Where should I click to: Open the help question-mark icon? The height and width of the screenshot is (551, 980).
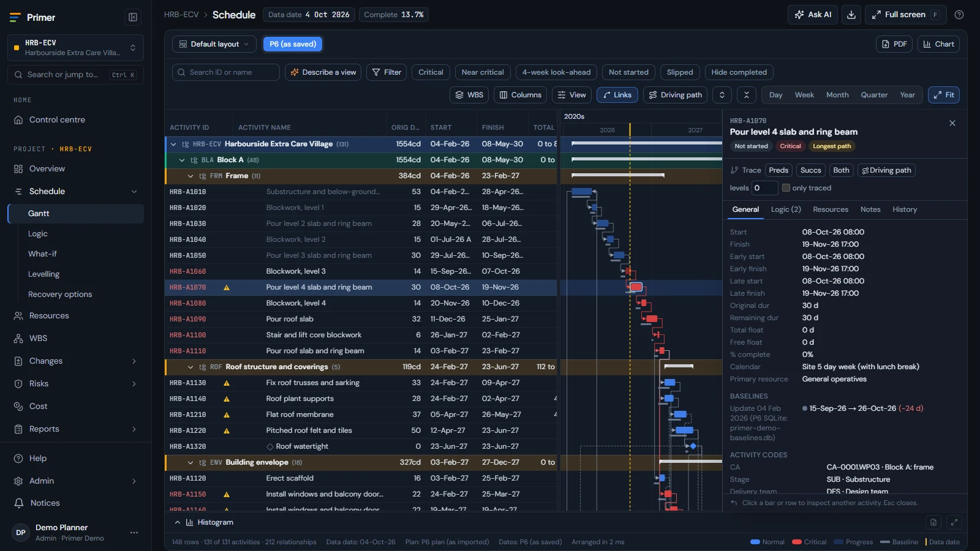point(959,15)
